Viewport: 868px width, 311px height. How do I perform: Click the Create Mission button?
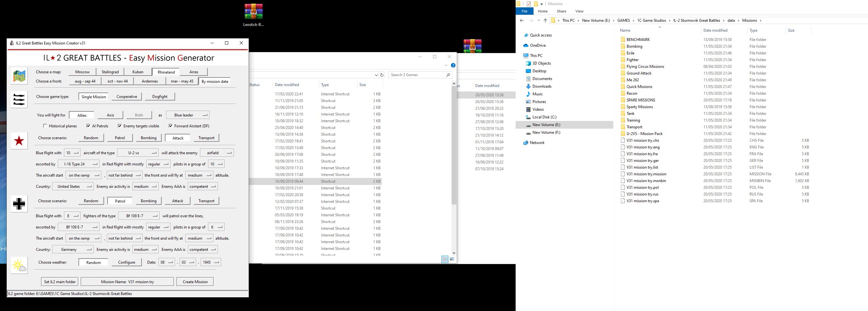pyautogui.click(x=195, y=282)
